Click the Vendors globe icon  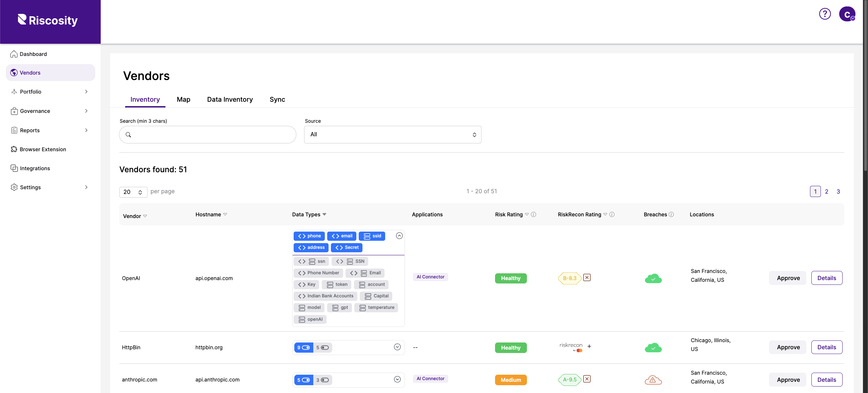14,73
